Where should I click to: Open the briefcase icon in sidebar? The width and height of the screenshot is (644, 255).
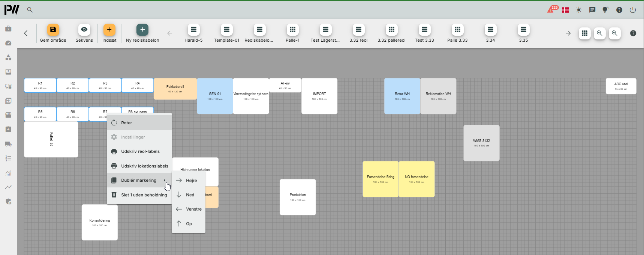click(x=8, y=29)
